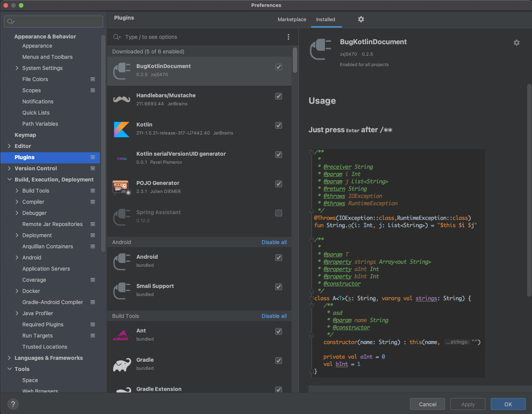Open the Notifications settings page

38,101
